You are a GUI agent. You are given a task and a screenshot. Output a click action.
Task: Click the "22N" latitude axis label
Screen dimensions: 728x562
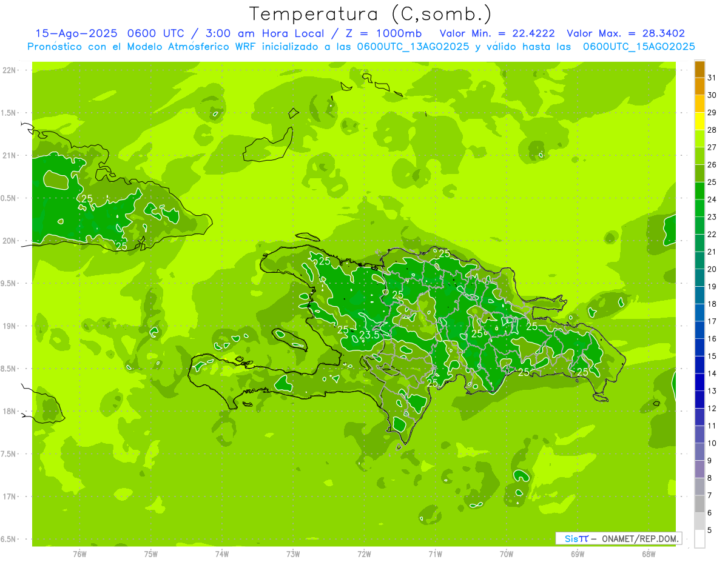tap(9, 70)
